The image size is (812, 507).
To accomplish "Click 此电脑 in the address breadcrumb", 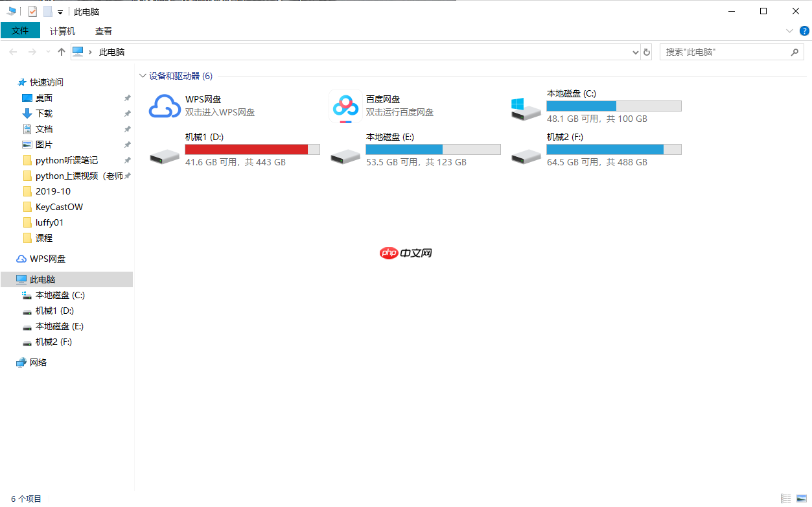I will pyautogui.click(x=111, y=52).
